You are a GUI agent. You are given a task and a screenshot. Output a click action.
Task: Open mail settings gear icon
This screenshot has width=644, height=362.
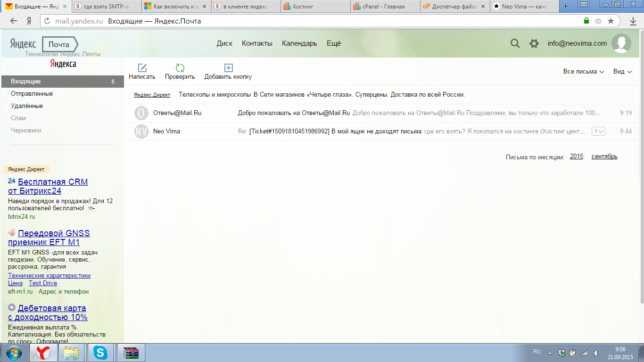534,43
